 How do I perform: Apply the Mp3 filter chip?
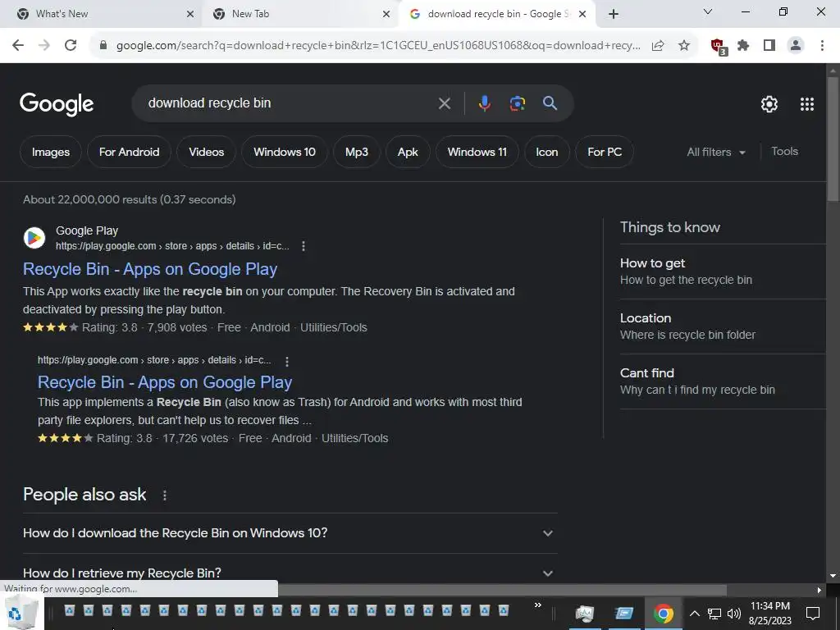[356, 152]
